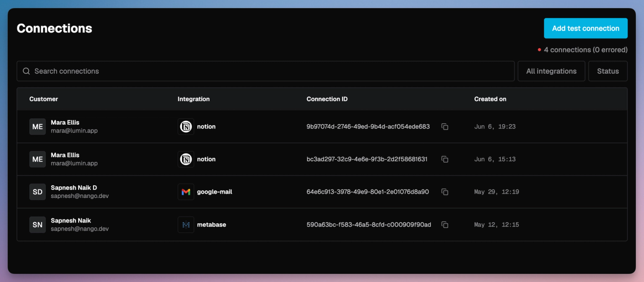Click notion label in 19:23 row
Image resolution: width=644 pixels, height=282 pixels.
click(x=206, y=126)
